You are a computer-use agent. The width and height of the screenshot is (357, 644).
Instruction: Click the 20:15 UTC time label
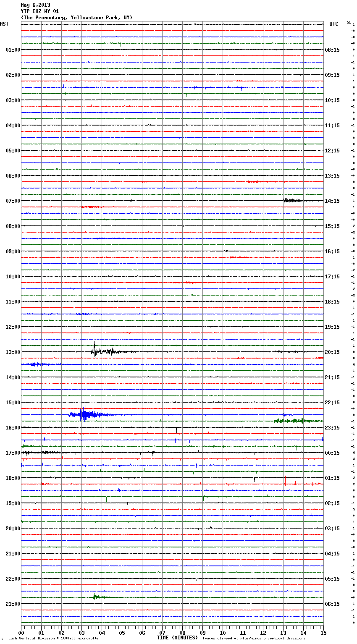(x=332, y=352)
